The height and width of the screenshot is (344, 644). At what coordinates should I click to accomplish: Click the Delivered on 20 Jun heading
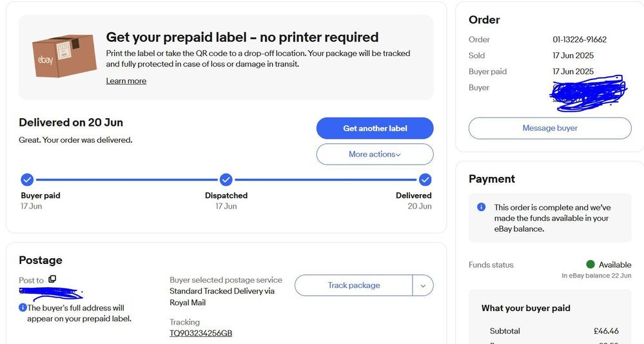(x=71, y=123)
